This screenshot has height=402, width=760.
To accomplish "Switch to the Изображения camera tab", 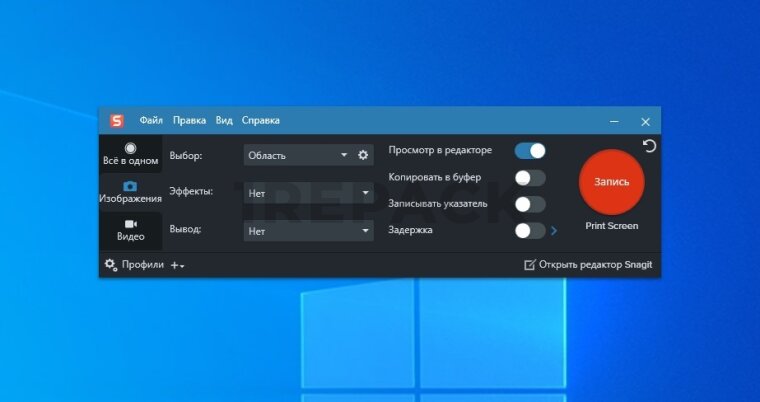I will 130,192.
